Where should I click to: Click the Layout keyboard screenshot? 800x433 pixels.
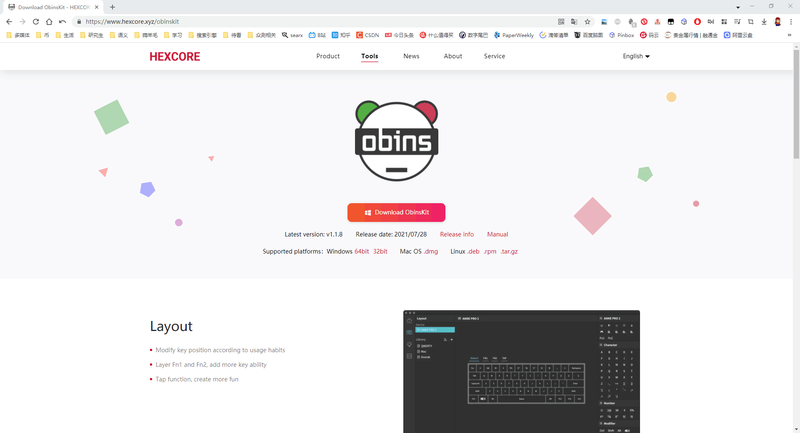521,371
